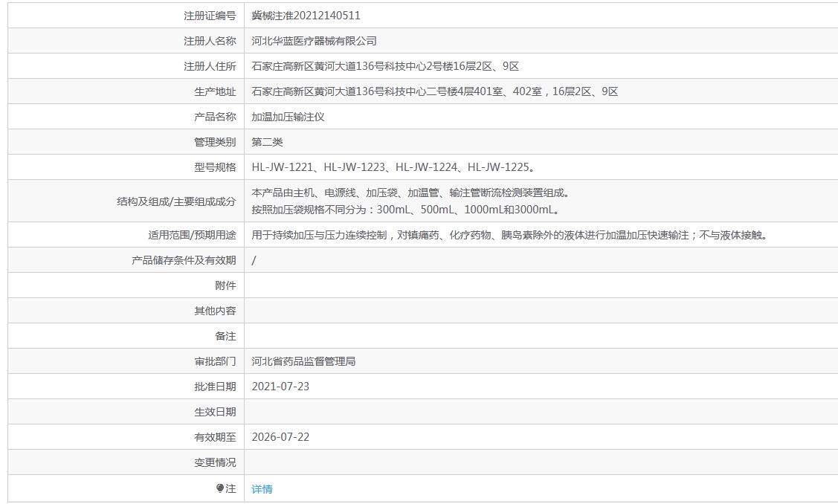The height and width of the screenshot is (504, 838).
Task: Click the 审批部门 label
Action: point(215,361)
